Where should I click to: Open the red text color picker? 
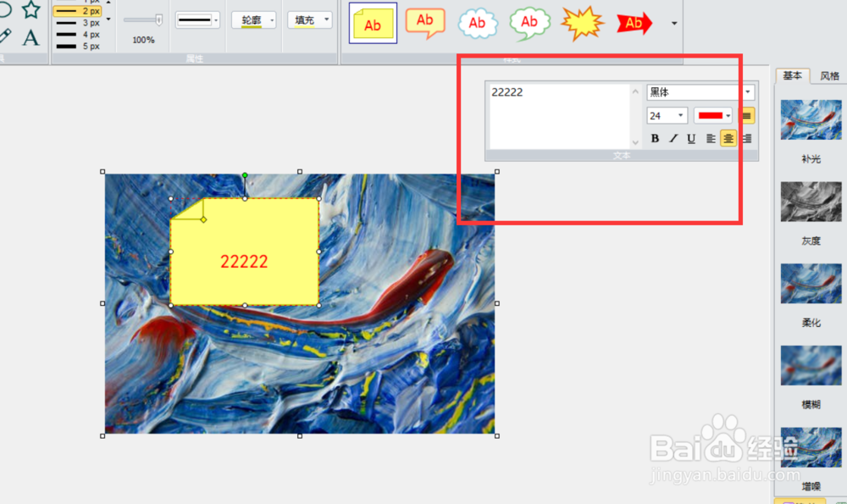click(x=713, y=115)
